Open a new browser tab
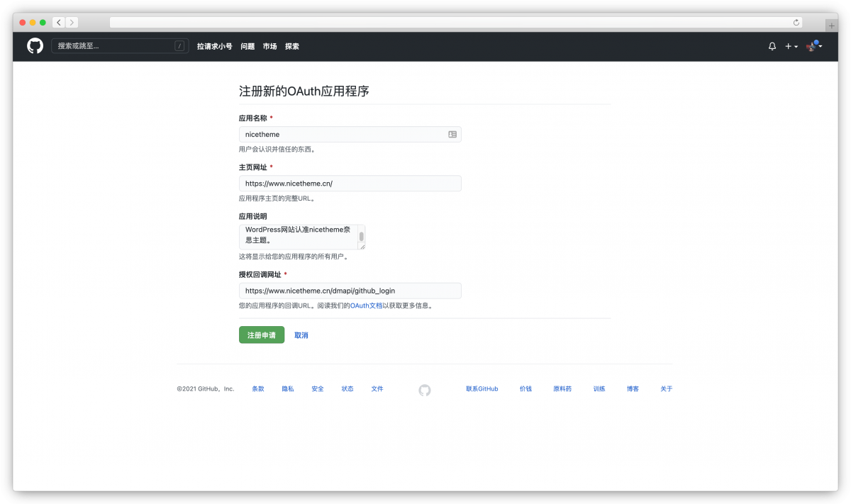 [x=831, y=25]
